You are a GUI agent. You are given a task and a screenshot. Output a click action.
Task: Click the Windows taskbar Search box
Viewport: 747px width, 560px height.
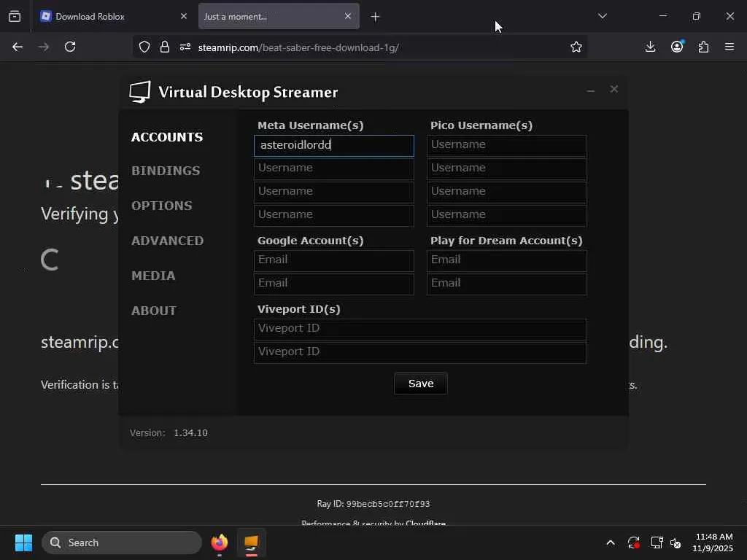[x=122, y=542]
